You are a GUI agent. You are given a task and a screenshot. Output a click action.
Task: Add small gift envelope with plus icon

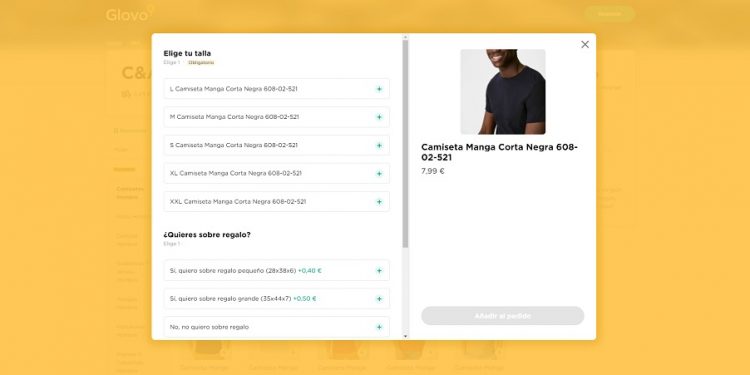click(x=379, y=271)
